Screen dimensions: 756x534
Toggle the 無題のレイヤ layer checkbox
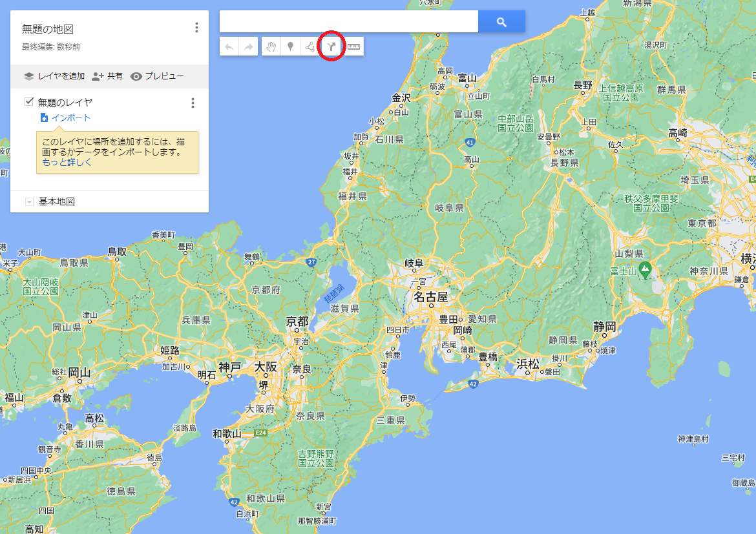pos(29,101)
